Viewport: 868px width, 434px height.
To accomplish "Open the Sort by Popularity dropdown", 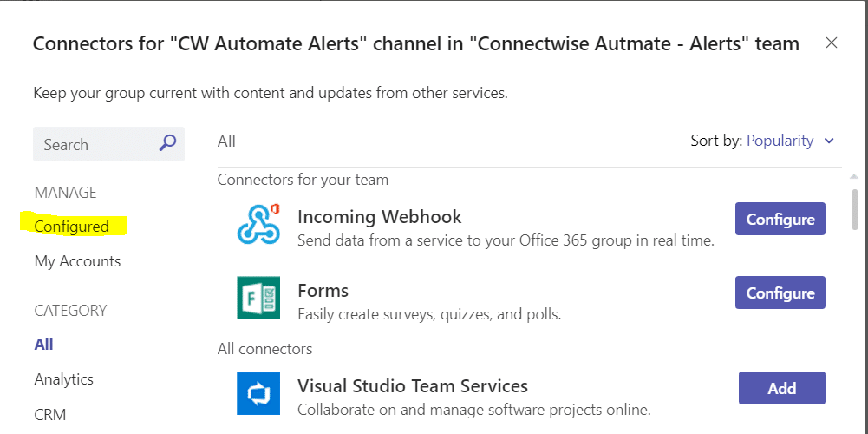I will coord(780,141).
